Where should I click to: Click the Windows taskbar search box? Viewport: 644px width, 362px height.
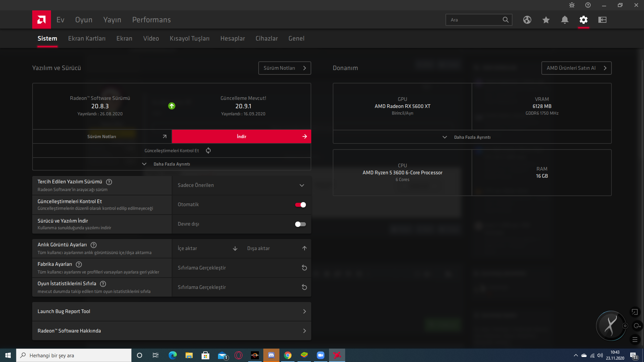[74, 355]
